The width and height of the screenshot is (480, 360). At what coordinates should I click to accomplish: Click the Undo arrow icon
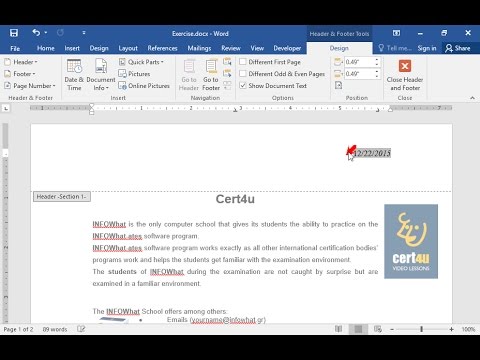36,33
